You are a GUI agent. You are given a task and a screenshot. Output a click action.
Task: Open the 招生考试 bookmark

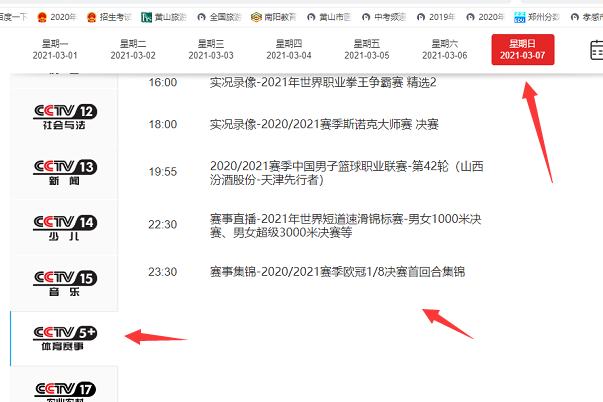point(109,17)
